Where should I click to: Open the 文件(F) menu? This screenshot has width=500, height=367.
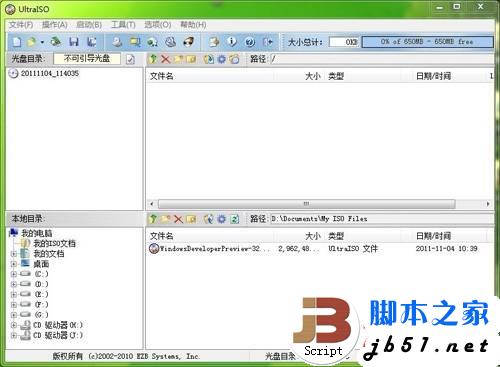pyautogui.click(x=21, y=25)
